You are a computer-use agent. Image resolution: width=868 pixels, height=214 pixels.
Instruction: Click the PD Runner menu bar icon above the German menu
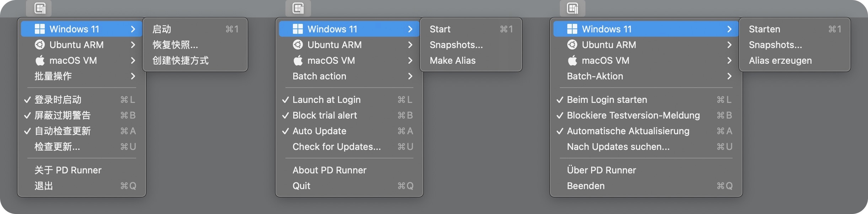tap(572, 8)
